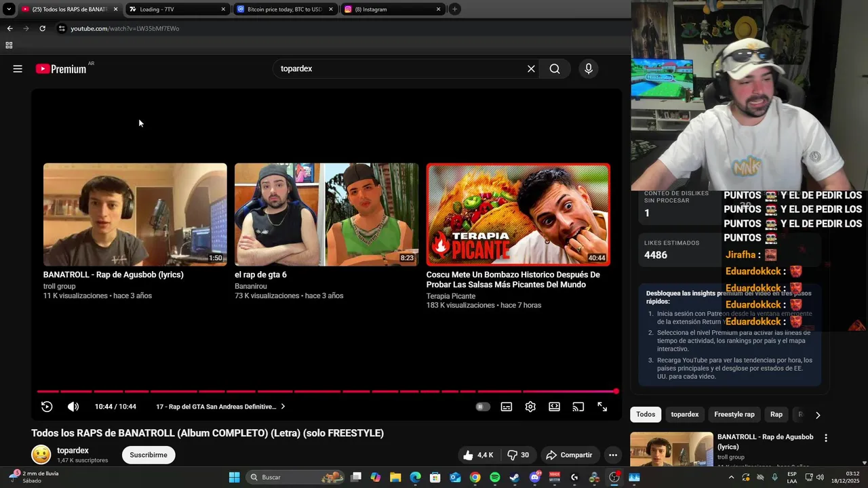Select the topardex filter chip

(684, 414)
